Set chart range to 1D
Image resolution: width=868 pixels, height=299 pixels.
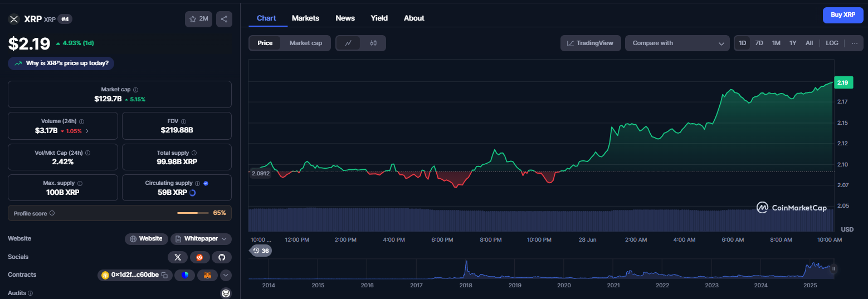pyautogui.click(x=743, y=43)
